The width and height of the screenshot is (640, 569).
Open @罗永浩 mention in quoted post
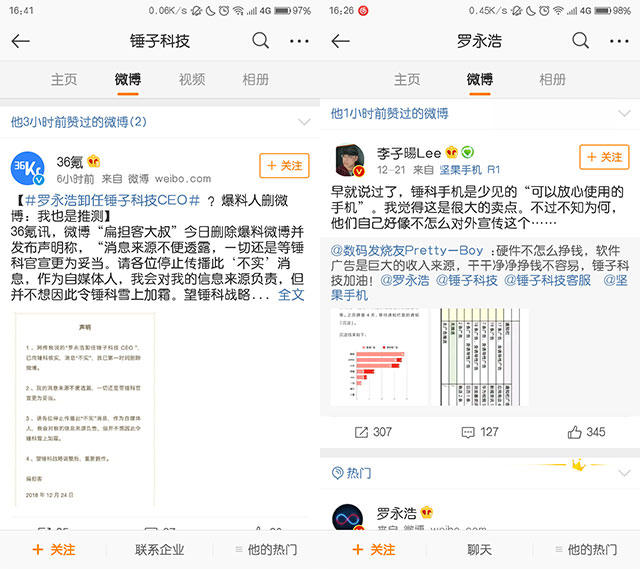404,280
